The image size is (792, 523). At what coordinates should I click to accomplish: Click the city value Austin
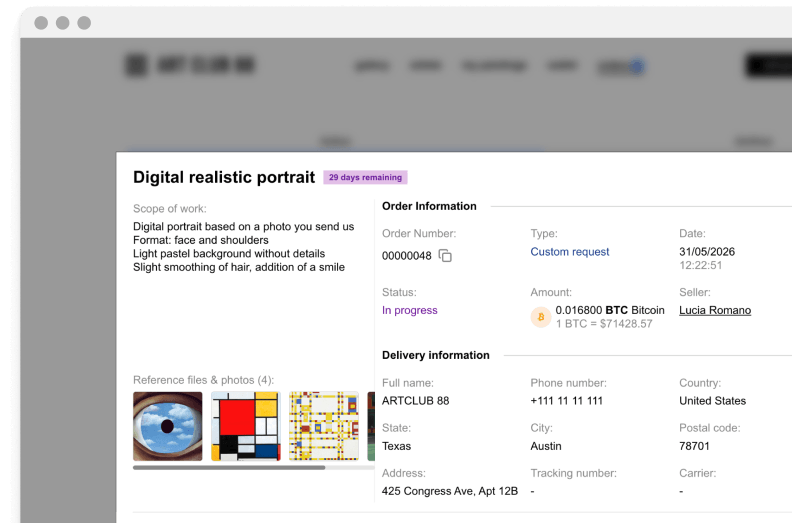coord(546,446)
